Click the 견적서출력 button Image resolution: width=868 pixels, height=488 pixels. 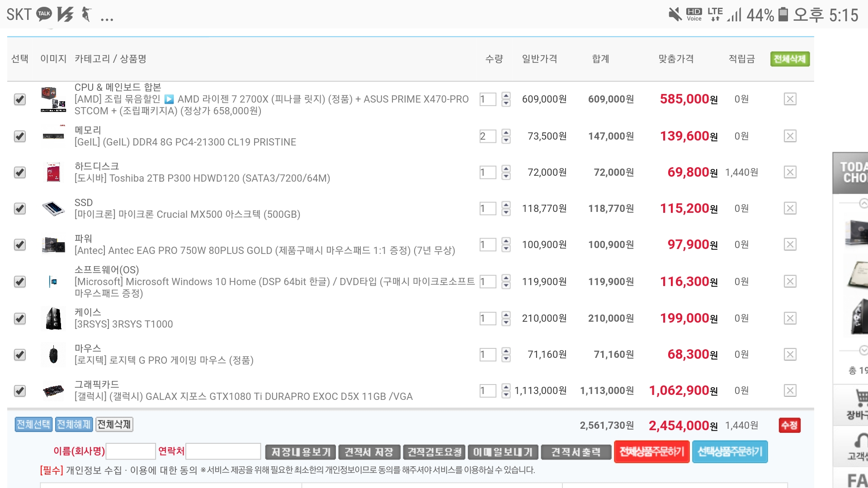[x=576, y=452]
